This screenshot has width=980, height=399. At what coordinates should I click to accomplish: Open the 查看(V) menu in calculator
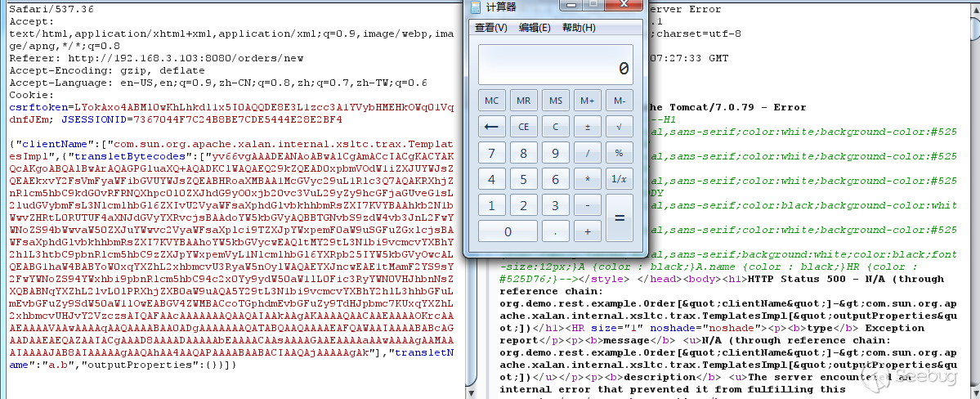(x=490, y=28)
